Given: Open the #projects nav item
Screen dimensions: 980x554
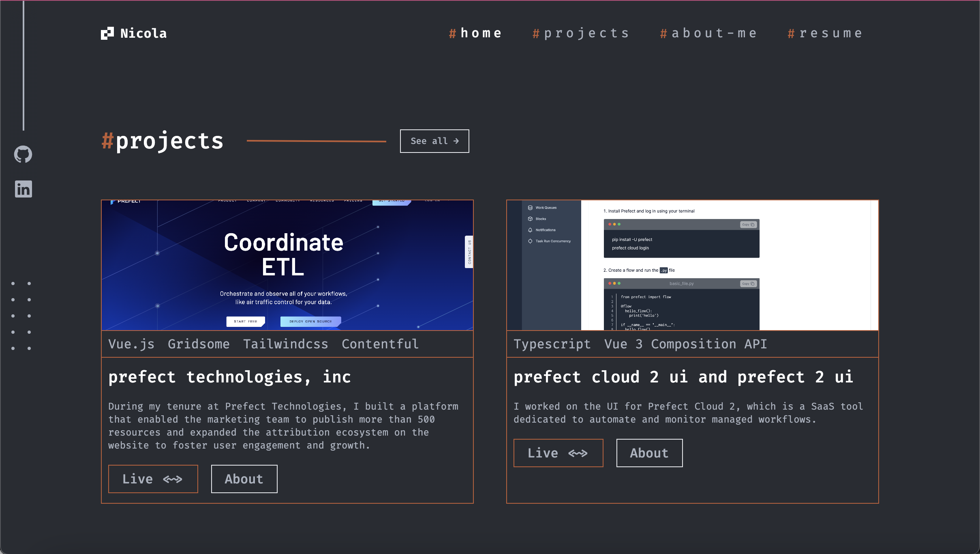Looking at the screenshot, I should (581, 33).
